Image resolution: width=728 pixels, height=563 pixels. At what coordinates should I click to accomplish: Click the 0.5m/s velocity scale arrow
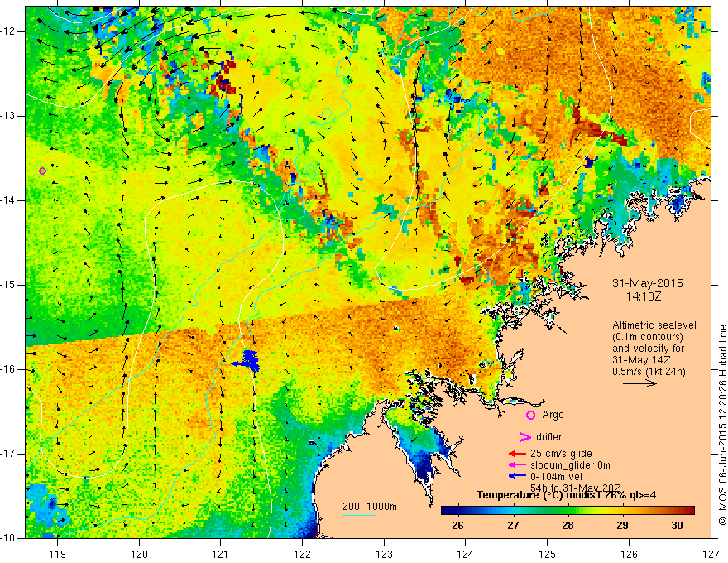(x=639, y=383)
